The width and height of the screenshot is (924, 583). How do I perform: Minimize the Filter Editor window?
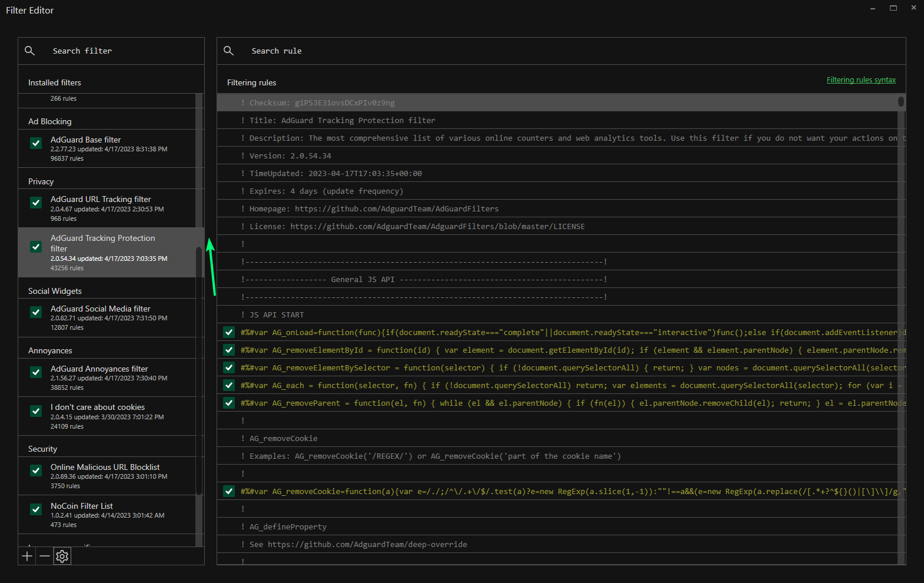873,8
